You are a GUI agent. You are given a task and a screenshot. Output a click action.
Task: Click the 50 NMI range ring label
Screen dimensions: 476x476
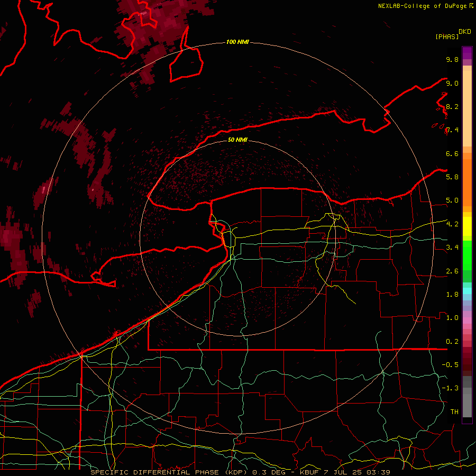[x=237, y=140]
